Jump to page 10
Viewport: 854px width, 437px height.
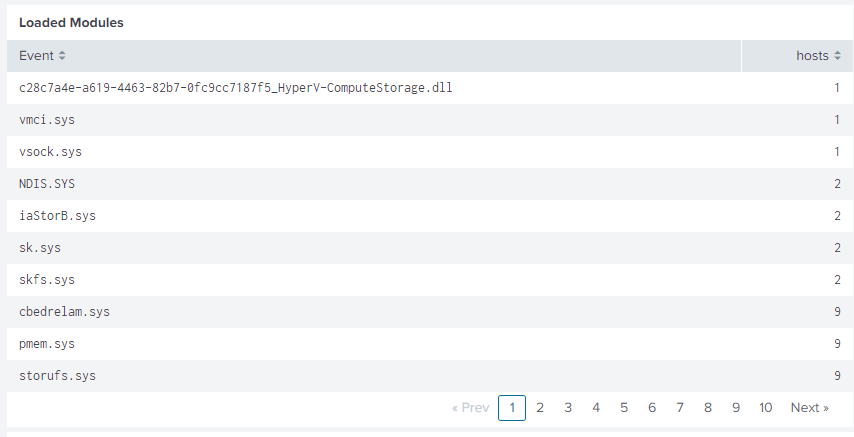[766, 408]
